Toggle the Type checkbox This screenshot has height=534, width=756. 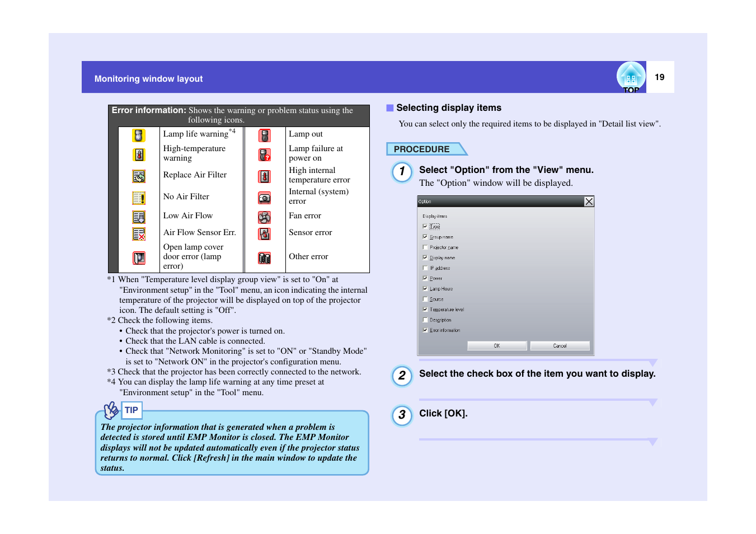tap(425, 226)
